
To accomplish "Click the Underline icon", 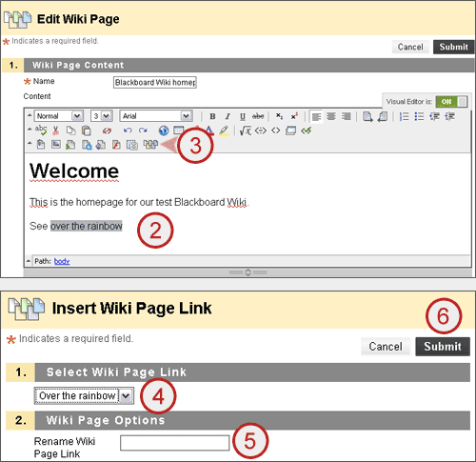I will click(243, 116).
